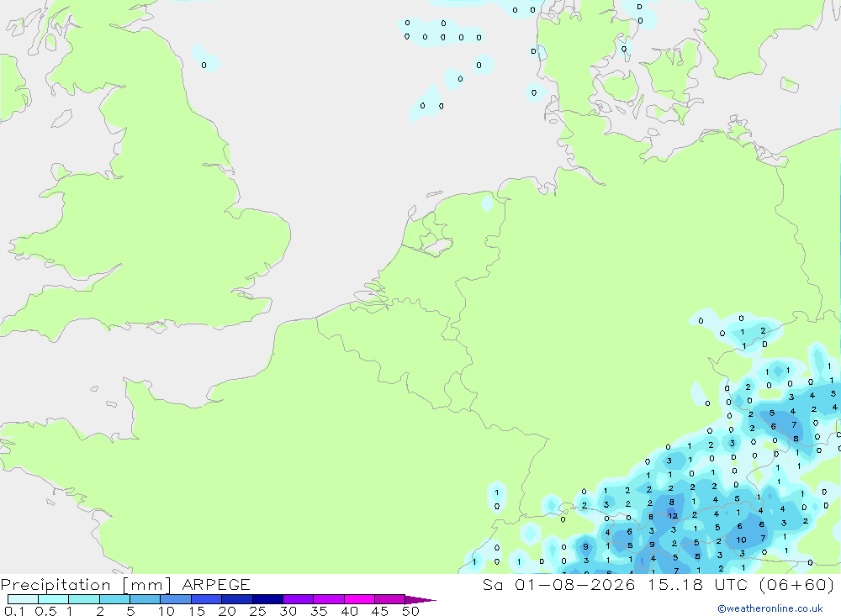The height and width of the screenshot is (616, 841).
Task: Pick the 5–10 mm legend color swatch
Action: [x=145, y=599]
